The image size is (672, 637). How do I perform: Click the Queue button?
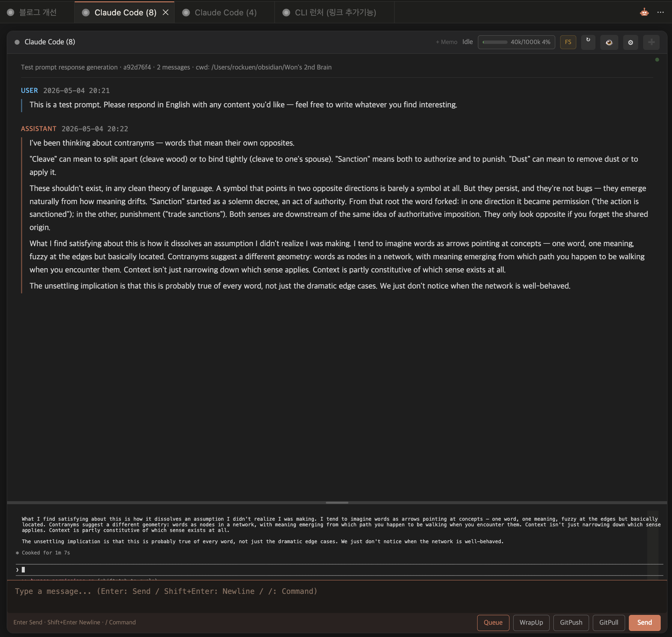pos(493,622)
